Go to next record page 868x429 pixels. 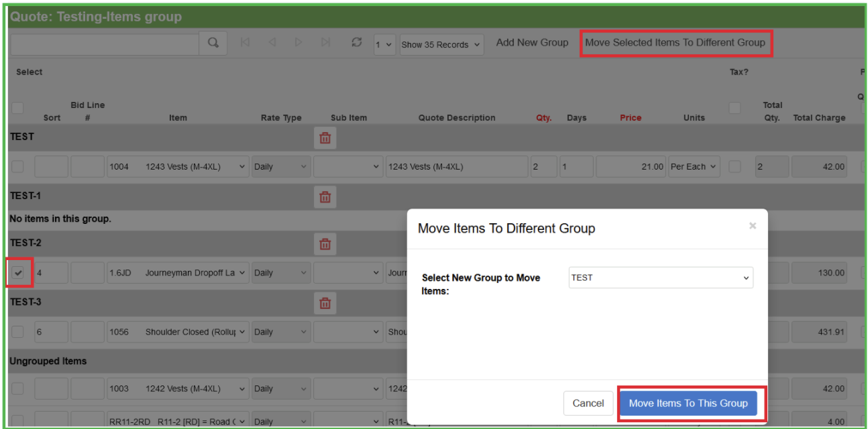point(299,43)
